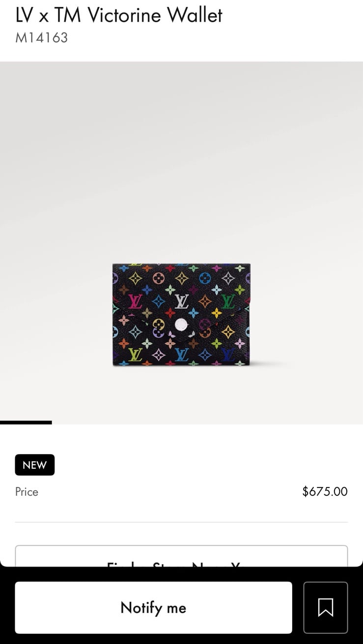Click the black bottom bar beside Notify me
This screenshot has width=363, height=644.
point(298,608)
